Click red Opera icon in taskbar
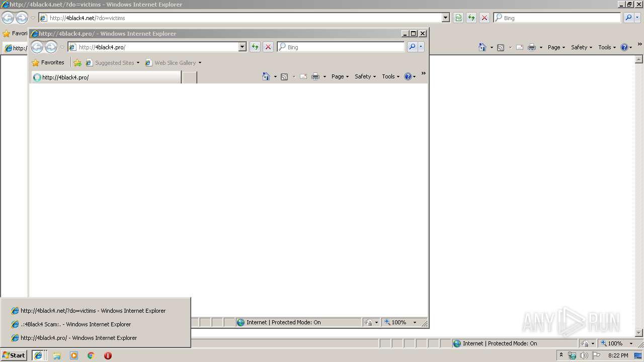The height and width of the screenshot is (362, 644). click(x=108, y=355)
